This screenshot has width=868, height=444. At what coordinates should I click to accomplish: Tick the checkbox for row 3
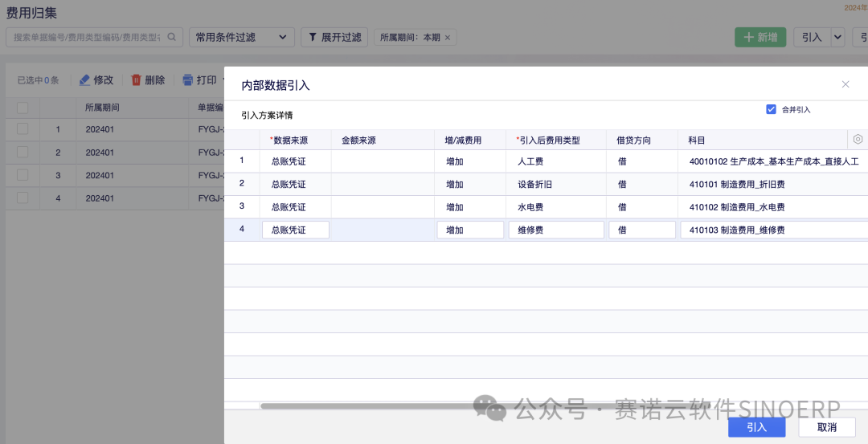pyautogui.click(x=23, y=175)
